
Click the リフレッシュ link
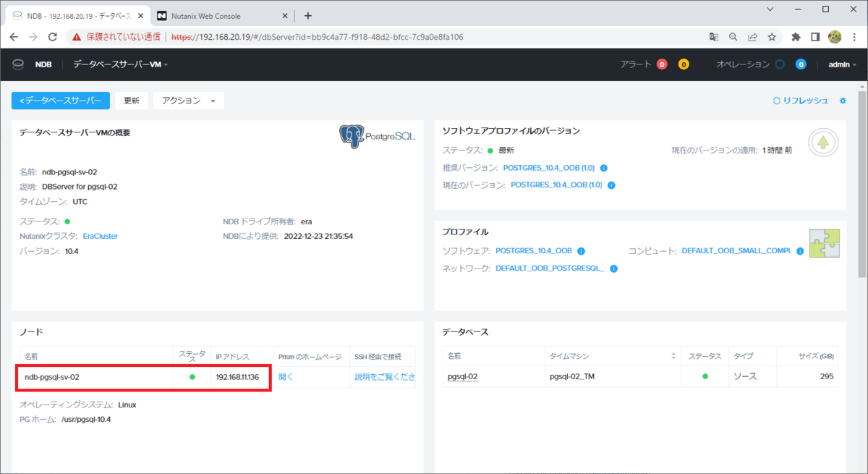[x=801, y=101]
